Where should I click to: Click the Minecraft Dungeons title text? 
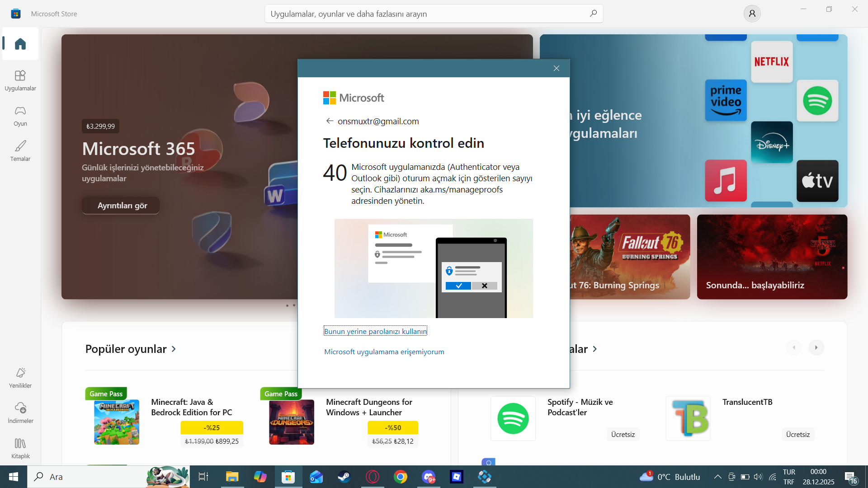click(369, 407)
